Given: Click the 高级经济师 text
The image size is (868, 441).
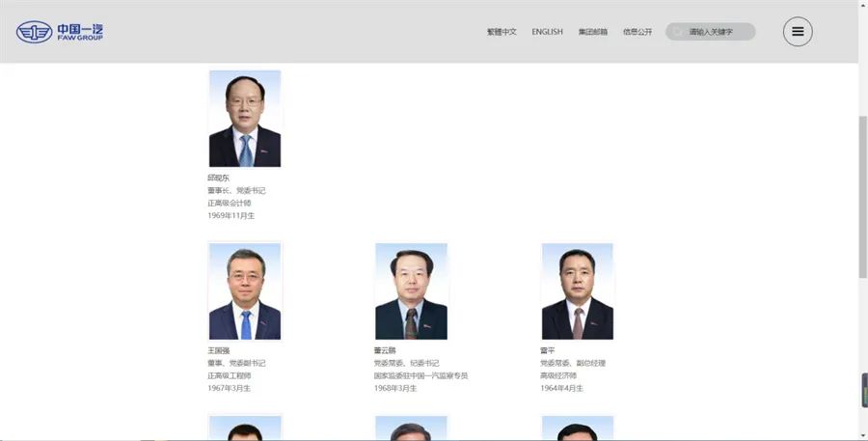Looking at the screenshot, I should tap(558, 375).
